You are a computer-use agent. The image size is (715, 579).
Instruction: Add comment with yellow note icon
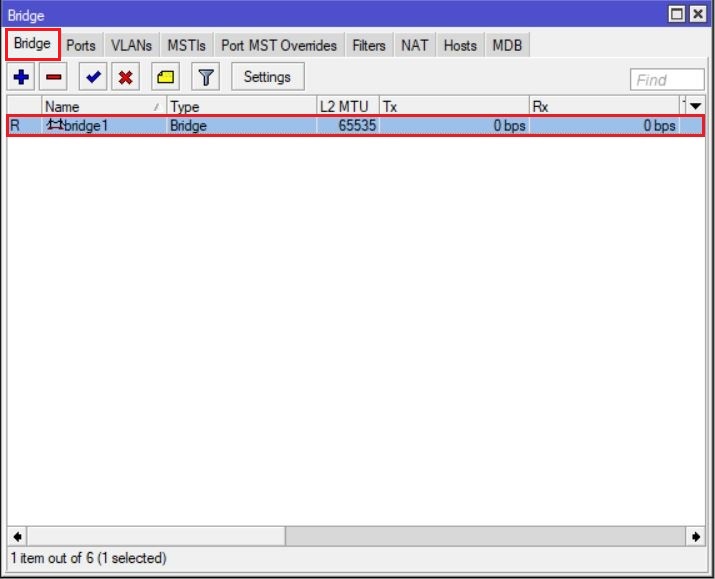coord(166,77)
